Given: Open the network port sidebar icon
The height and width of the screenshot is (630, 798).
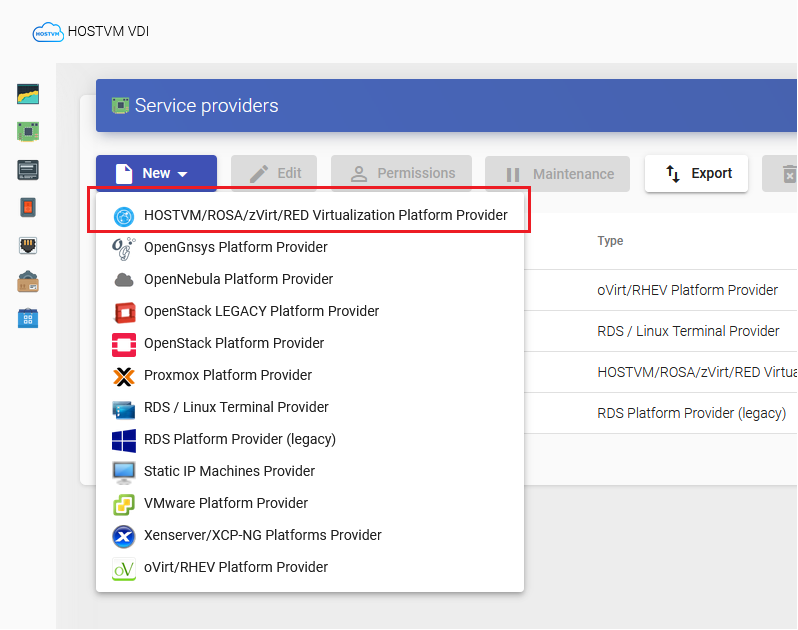Looking at the screenshot, I should [28, 245].
